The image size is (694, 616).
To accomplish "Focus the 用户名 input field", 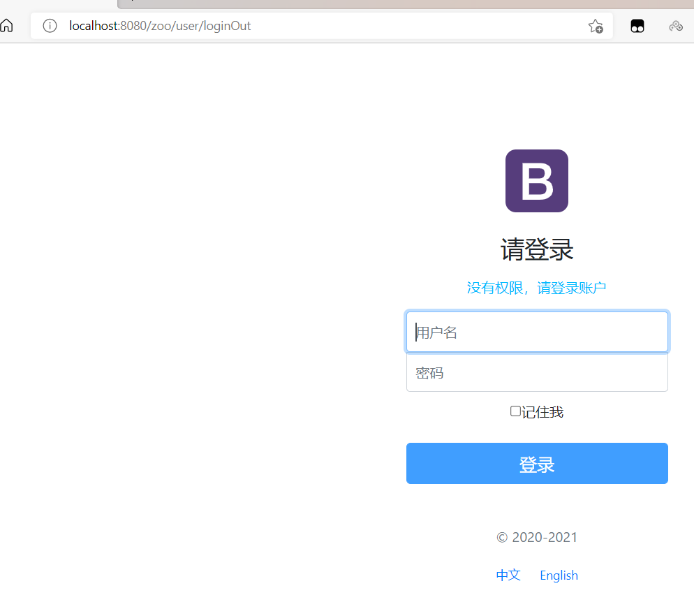I will [x=536, y=332].
